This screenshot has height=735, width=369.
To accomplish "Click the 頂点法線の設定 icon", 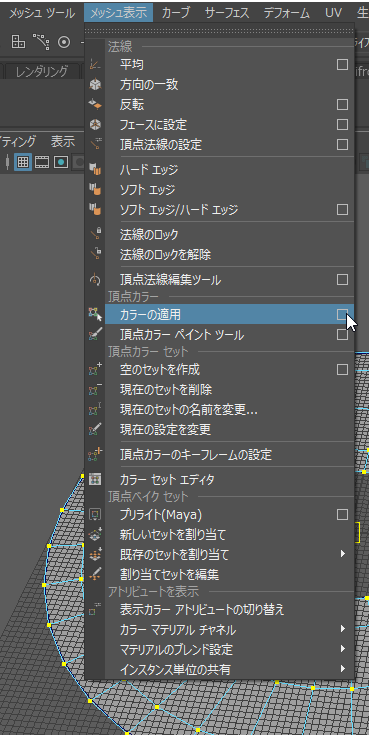I will (95, 144).
